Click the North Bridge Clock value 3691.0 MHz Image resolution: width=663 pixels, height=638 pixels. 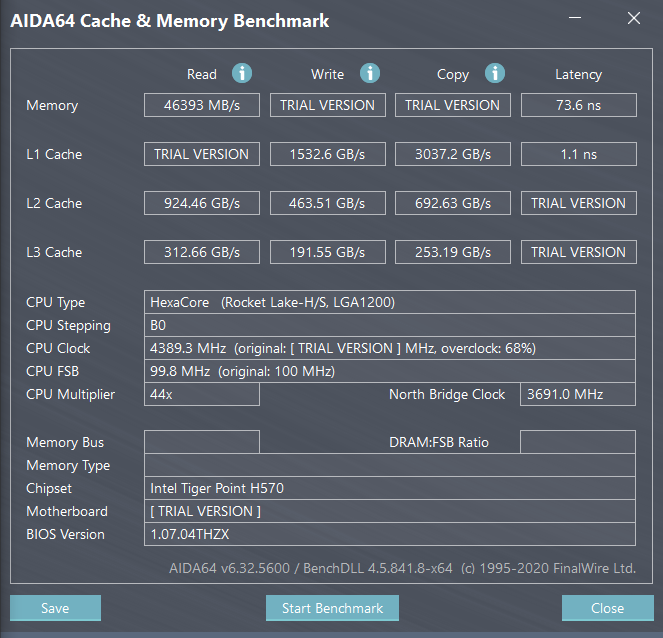tap(578, 394)
